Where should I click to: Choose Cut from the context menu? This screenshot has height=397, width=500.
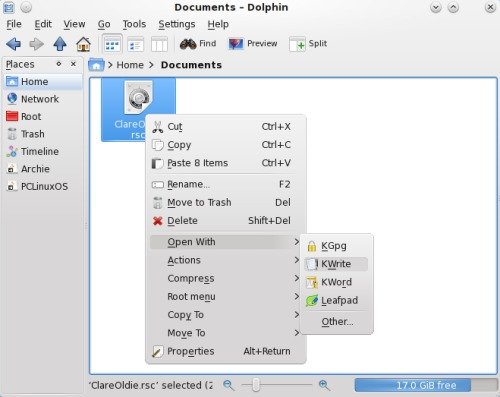click(226, 127)
